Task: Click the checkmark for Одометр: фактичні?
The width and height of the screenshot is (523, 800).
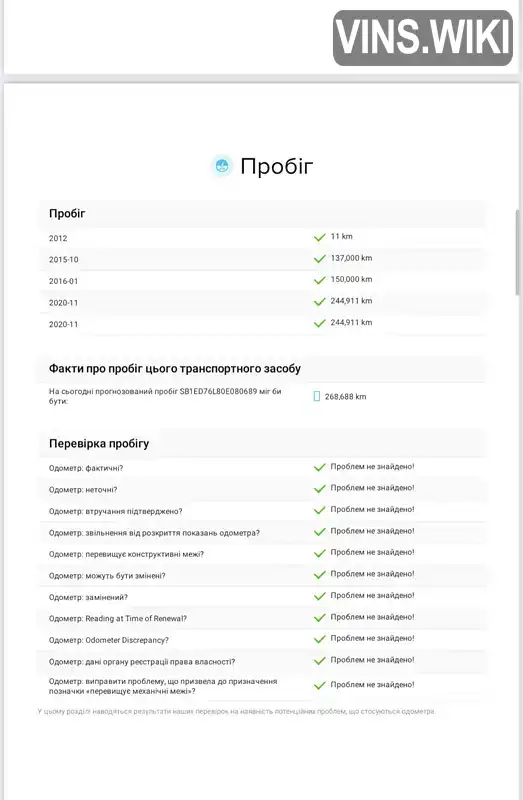Action: 319,467
